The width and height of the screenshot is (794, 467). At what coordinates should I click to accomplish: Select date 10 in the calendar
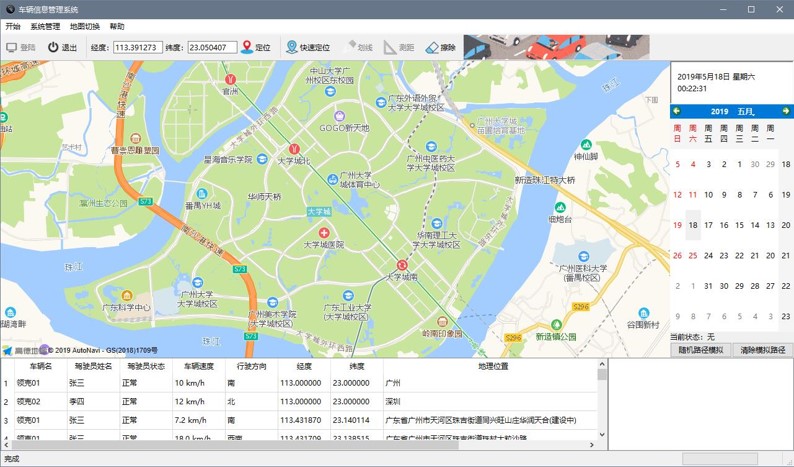coord(708,194)
